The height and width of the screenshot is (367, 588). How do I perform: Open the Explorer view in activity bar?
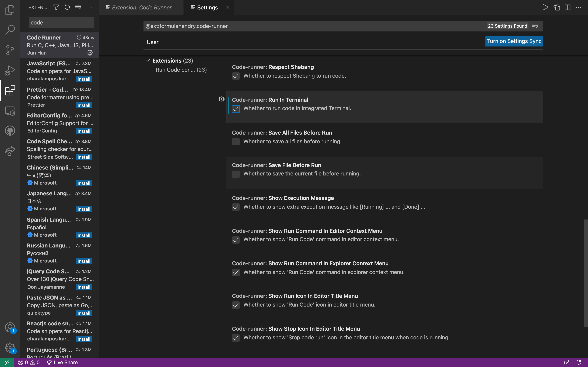pyautogui.click(x=10, y=10)
